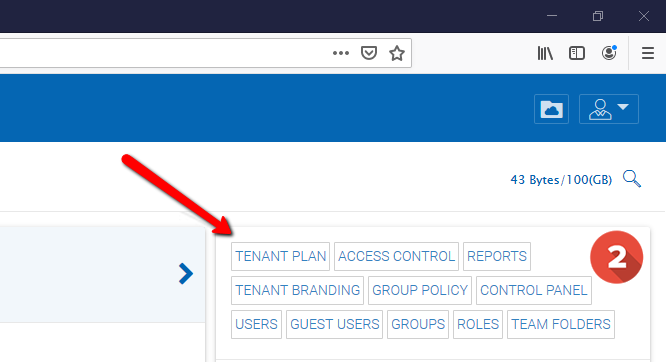
Task: Open the Team Folders page
Action: 561,324
